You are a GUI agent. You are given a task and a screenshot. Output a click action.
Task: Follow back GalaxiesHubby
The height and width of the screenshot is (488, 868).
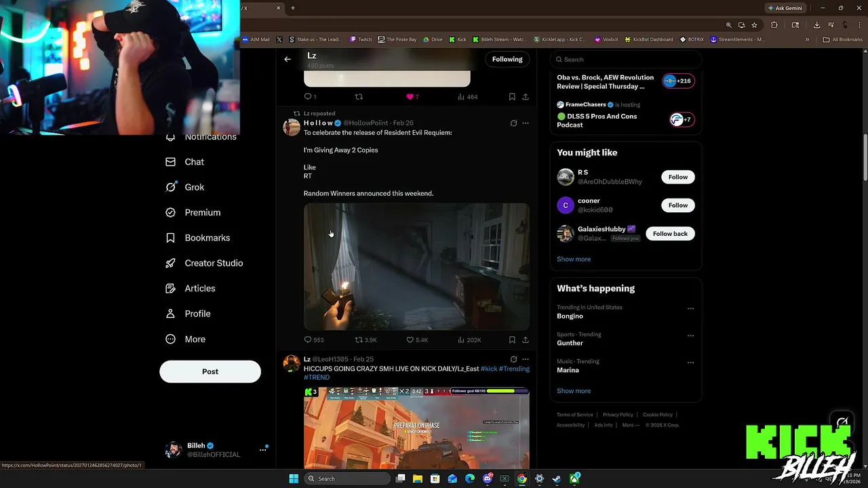(670, 234)
